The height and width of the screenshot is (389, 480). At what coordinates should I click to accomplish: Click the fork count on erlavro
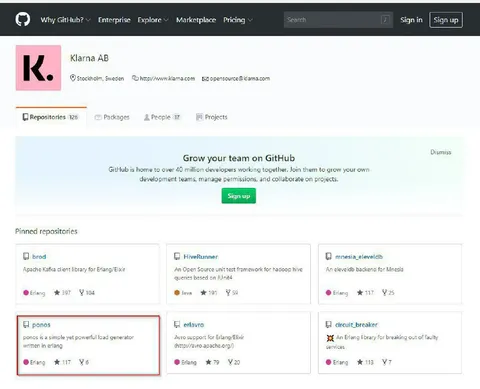point(234,362)
